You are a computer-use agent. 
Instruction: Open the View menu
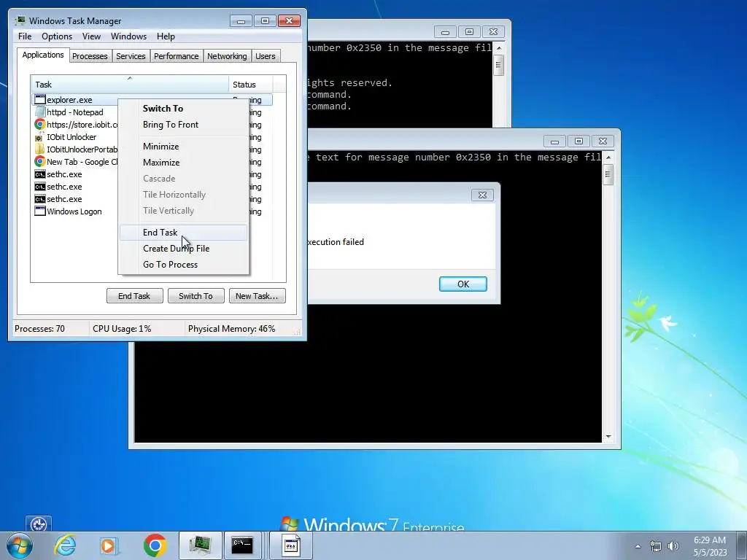point(91,36)
